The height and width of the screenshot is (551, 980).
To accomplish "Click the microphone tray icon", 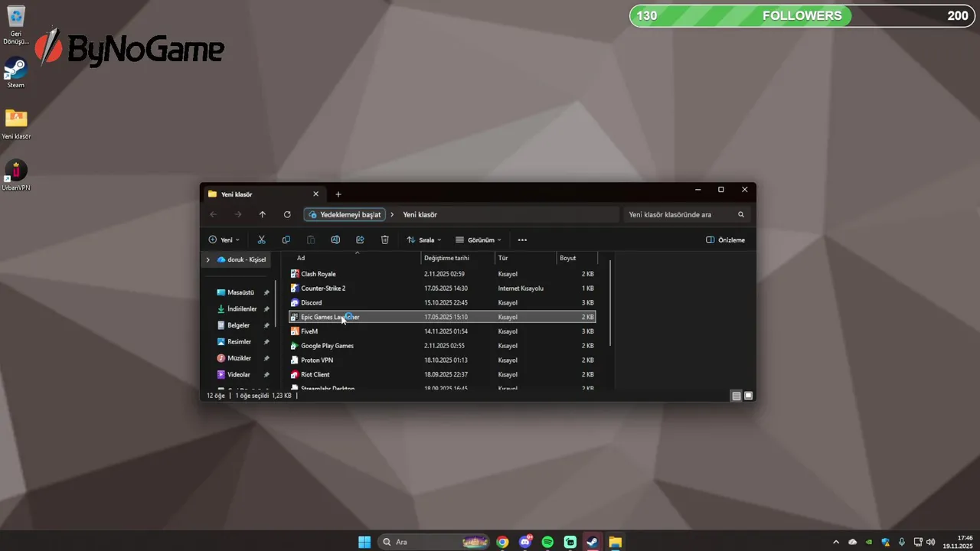I will 902,542.
